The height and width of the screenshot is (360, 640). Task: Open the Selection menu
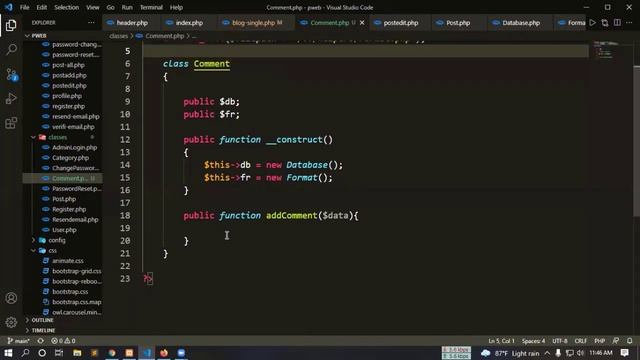pos(67,7)
